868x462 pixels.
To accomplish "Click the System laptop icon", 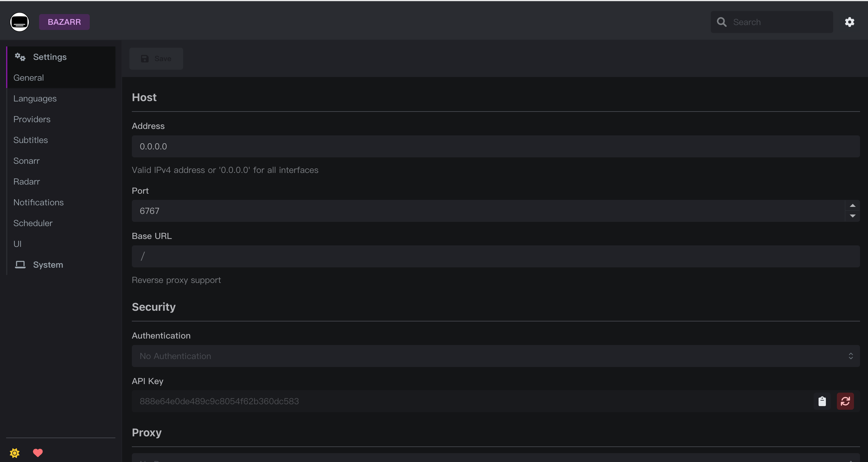I will [x=20, y=265].
